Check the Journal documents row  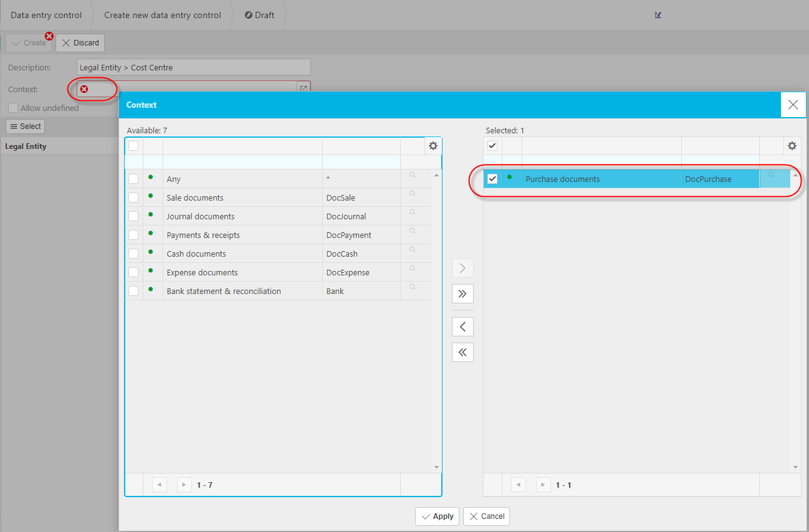pyautogui.click(x=133, y=216)
